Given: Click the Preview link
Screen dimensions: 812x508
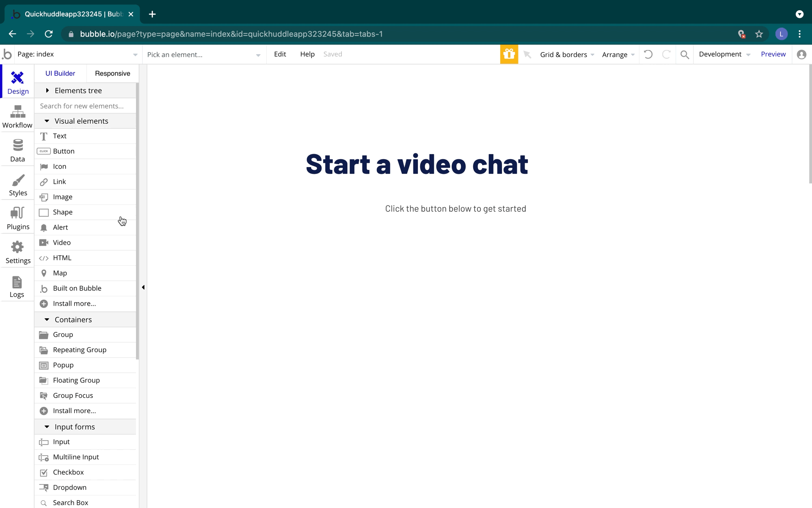Looking at the screenshot, I should point(773,54).
